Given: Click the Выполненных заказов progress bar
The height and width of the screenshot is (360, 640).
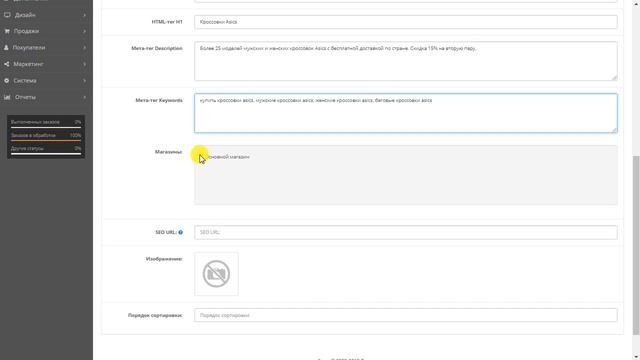Looking at the screenshot, I should click(x=46, y=127).
